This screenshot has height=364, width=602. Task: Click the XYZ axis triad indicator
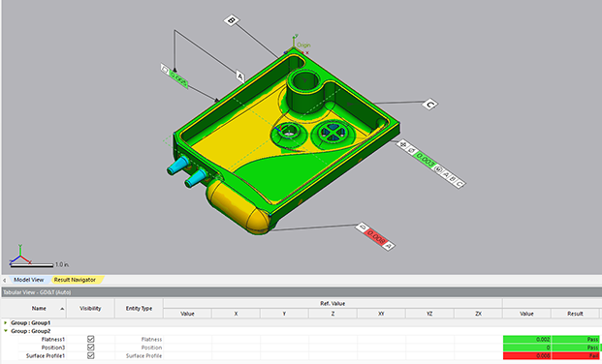[x=19, y=255]
